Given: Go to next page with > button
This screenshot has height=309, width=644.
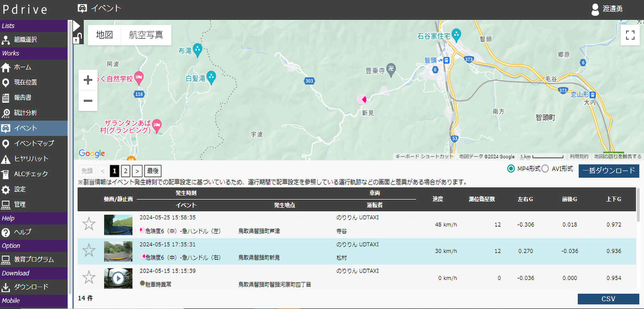Looking at the screenshot, I should pyautogui.click(x=137, y=171).
